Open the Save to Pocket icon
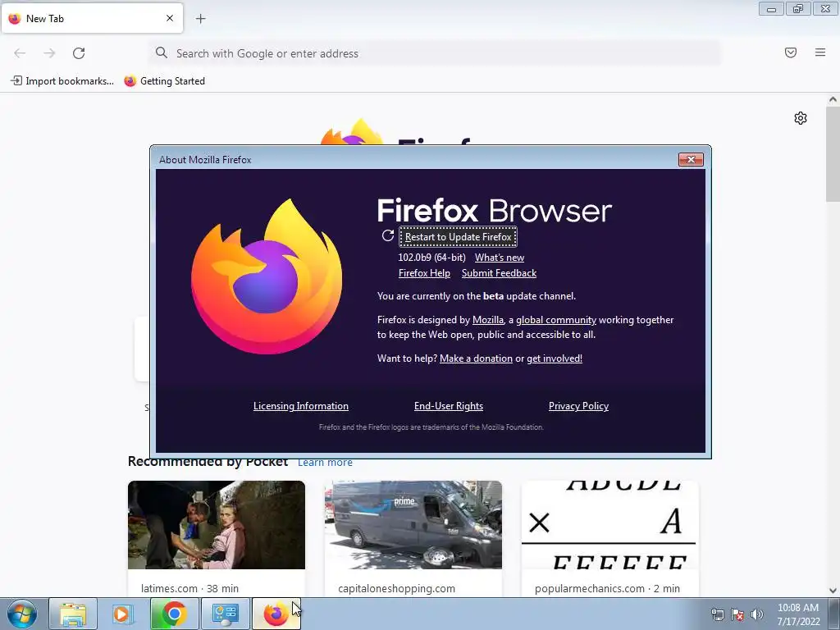Image resolution: width=840 pixels, height=630 pixels. pos(791,52)
